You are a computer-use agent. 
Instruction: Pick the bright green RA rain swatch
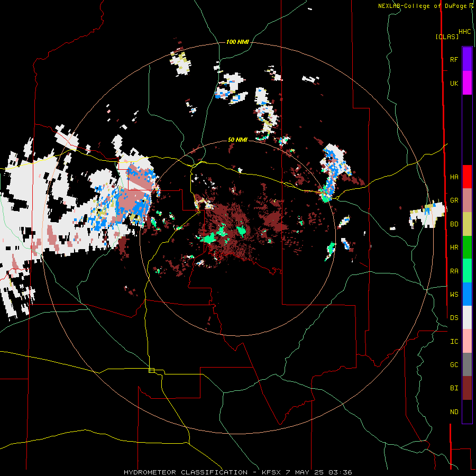467,271
